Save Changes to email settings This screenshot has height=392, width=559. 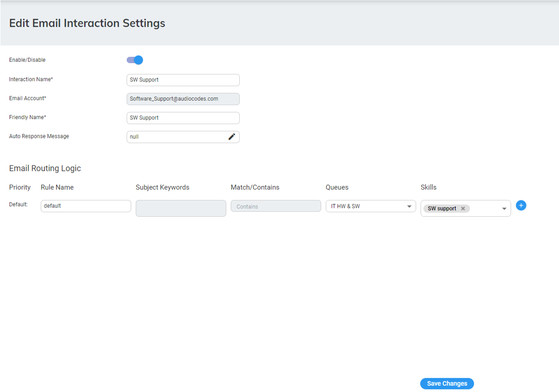point(447,384)
